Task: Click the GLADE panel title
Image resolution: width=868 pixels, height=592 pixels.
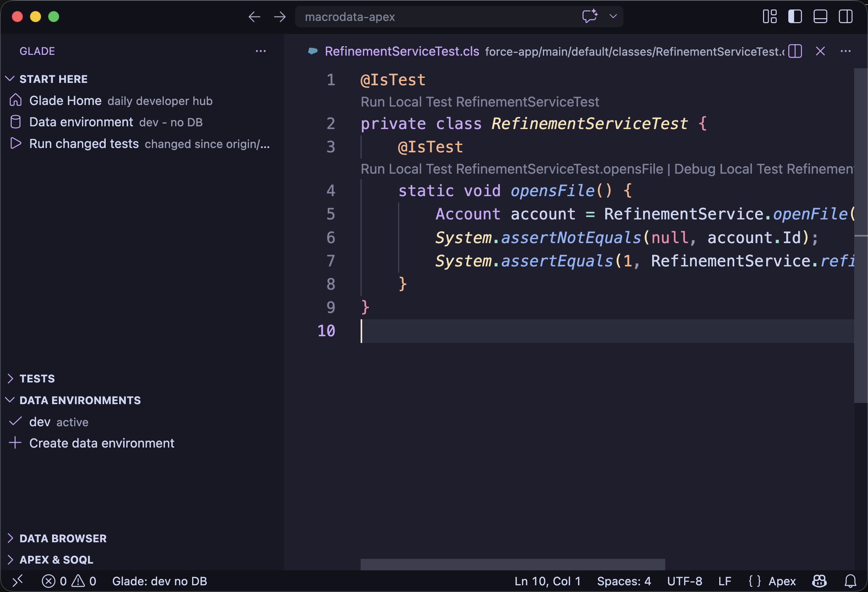Action: point(37,51)
